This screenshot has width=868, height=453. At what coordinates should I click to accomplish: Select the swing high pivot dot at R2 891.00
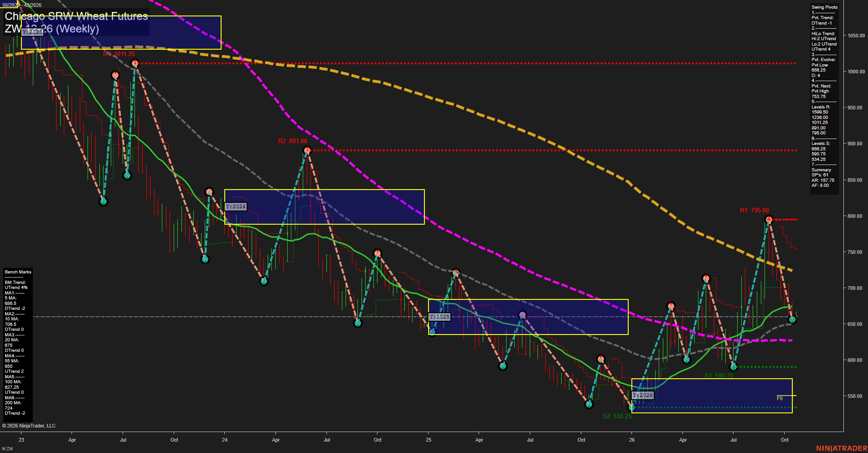307,150
